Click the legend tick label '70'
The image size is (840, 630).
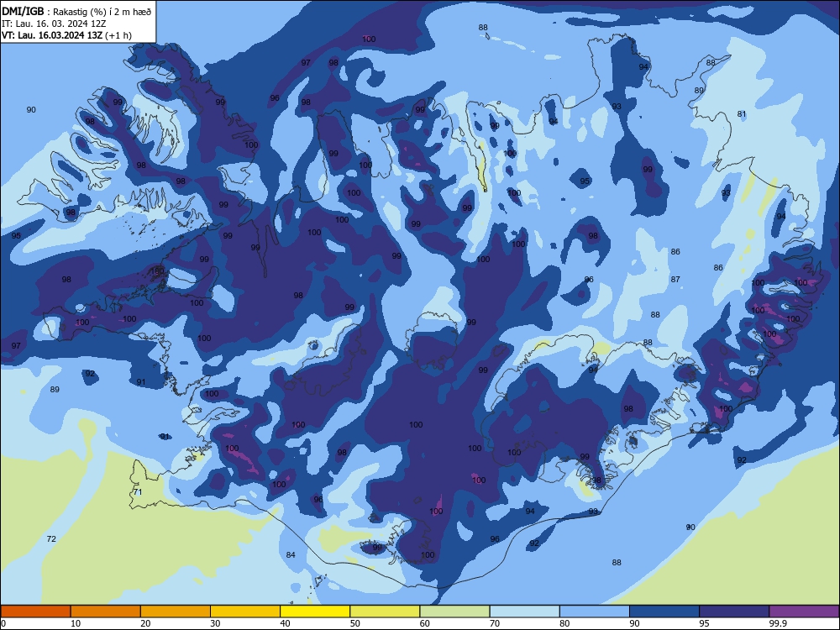click(495, 623)
